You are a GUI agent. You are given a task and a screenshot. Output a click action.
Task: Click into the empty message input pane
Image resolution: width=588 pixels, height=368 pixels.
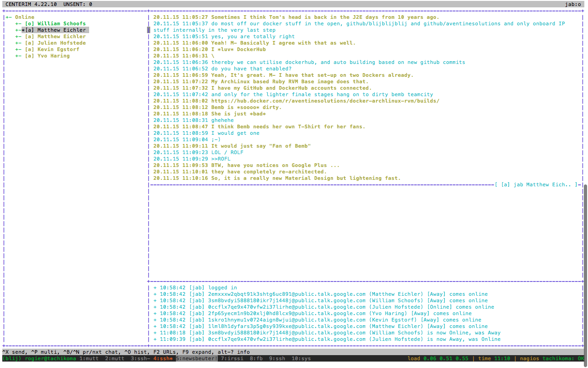pyautogui.click(x=365, y=234)
